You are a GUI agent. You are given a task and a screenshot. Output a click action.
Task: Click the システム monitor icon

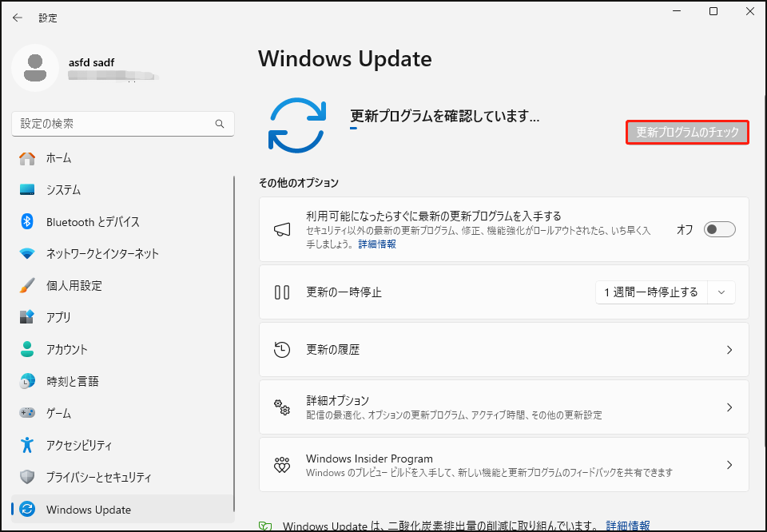27,190
